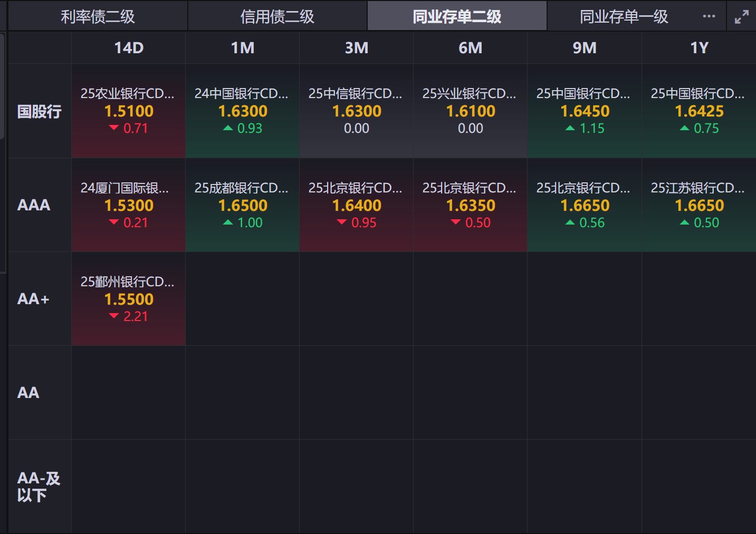Viewport: 756px width, 534px height.
Task: Switch to the 信用债二级 tab
Action: (277, 16)
